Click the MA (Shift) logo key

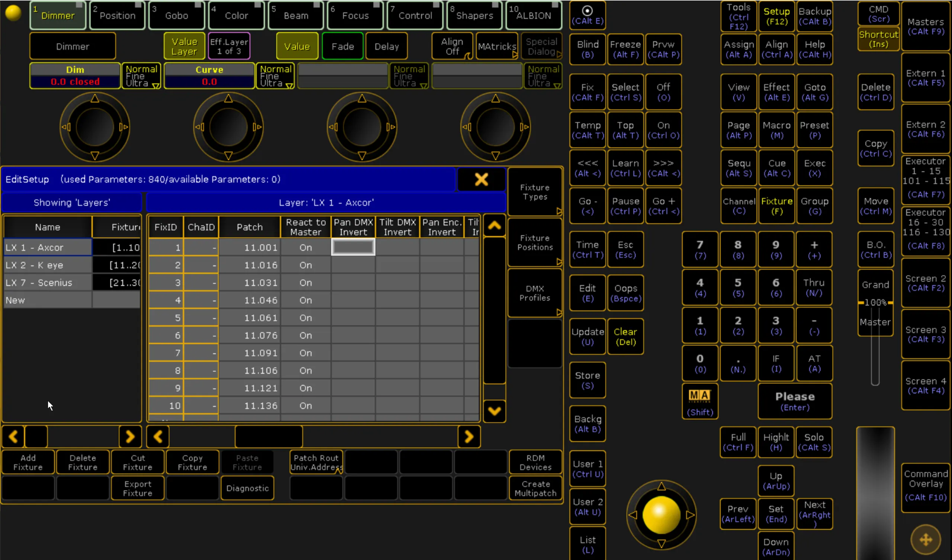(699, 401)
